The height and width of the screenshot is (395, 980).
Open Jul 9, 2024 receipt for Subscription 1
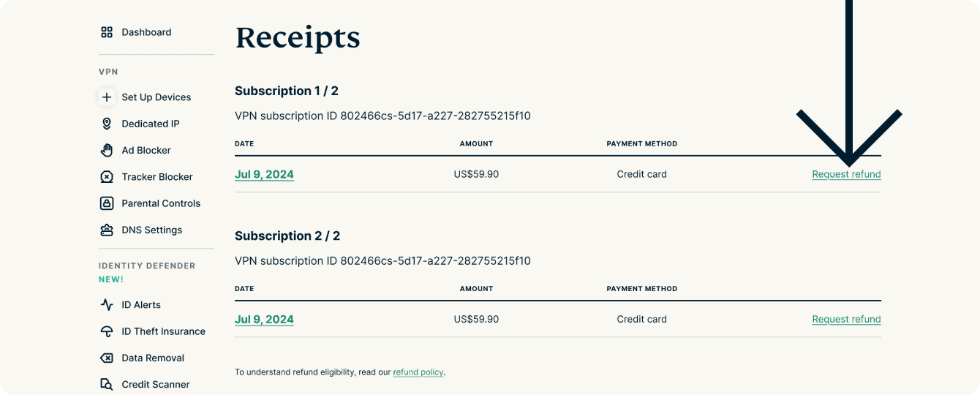pyautogui.click(x=264, y=175)
